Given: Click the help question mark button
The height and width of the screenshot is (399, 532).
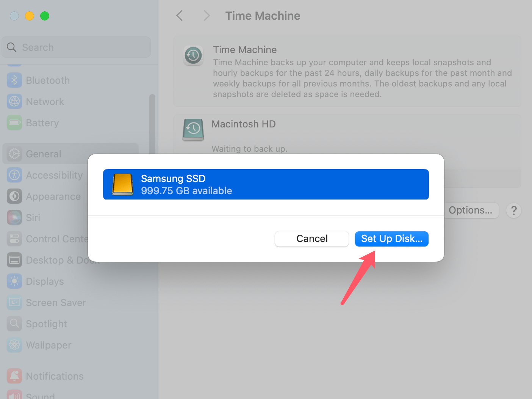Looking at the screenshot, I should (514, 210).
